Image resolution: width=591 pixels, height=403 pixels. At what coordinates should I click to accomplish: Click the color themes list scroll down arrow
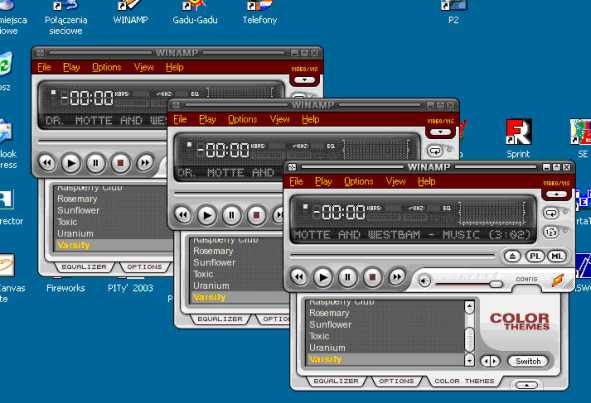469,360
